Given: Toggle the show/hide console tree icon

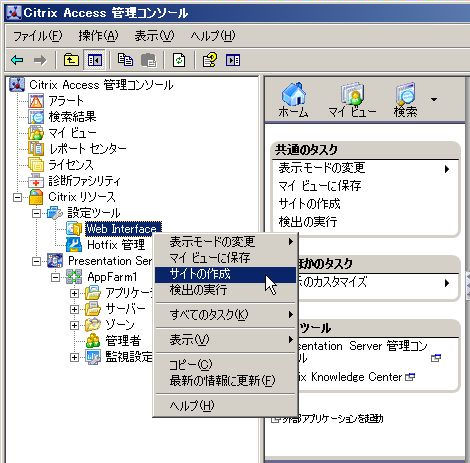Looking at the screenshot, I should (x=95, y=60).
